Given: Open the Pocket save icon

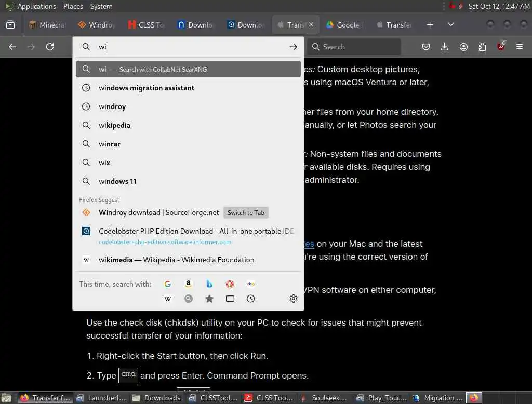Looking at the screenshot, I should click(x=426, y=47).
